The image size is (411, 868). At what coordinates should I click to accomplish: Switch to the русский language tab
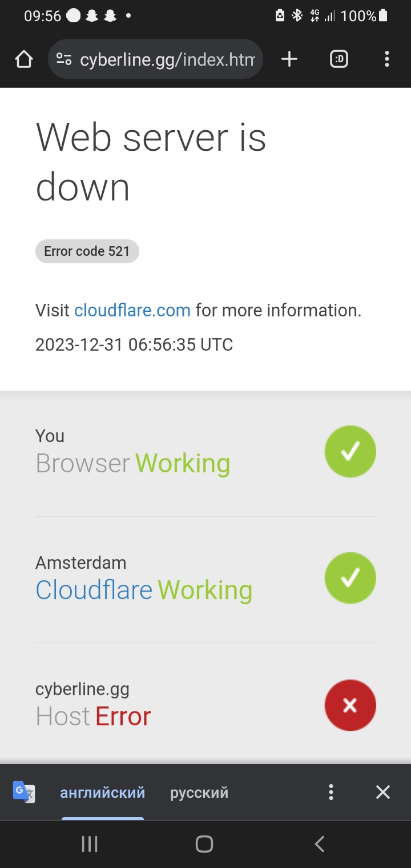pos(199,793)
